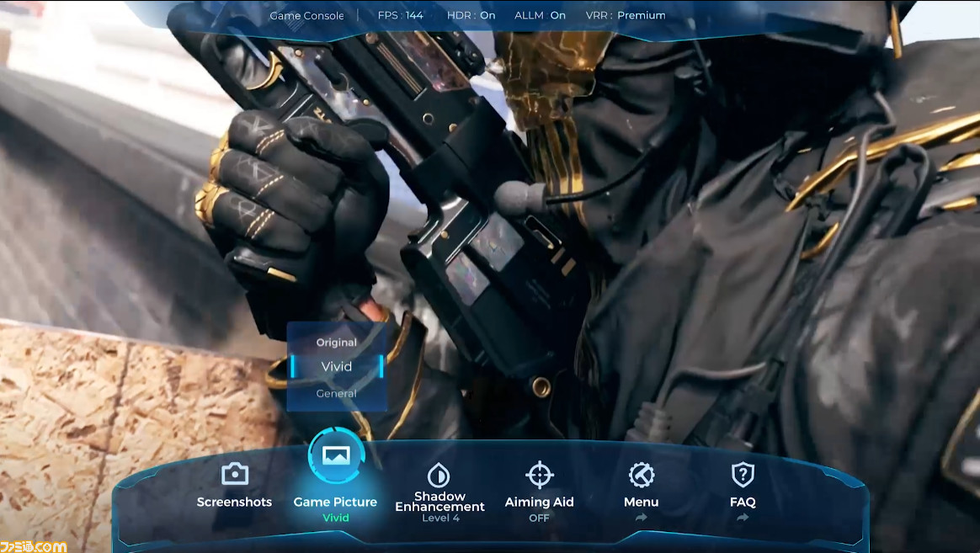Image resolution: width=980 pixels, height=553 pixels.
Task: Click the FAQ label text
Action: click(x=743, y=502)
